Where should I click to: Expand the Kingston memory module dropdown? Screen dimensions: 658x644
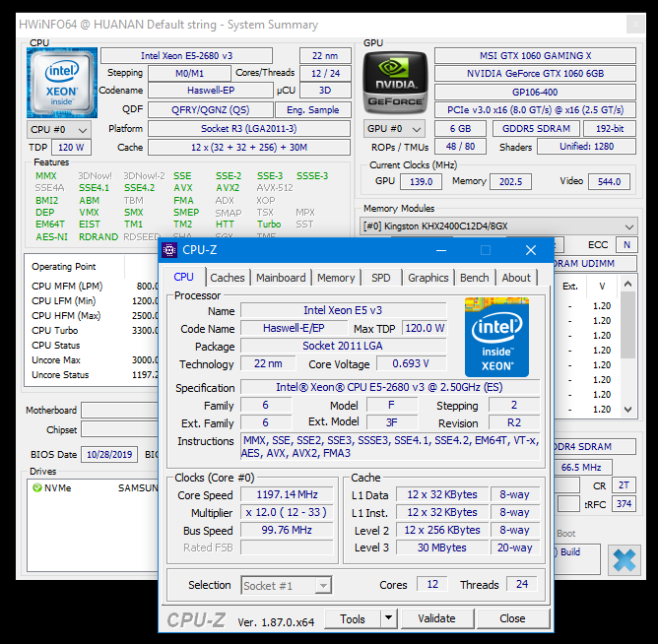[x=499, y=226]
